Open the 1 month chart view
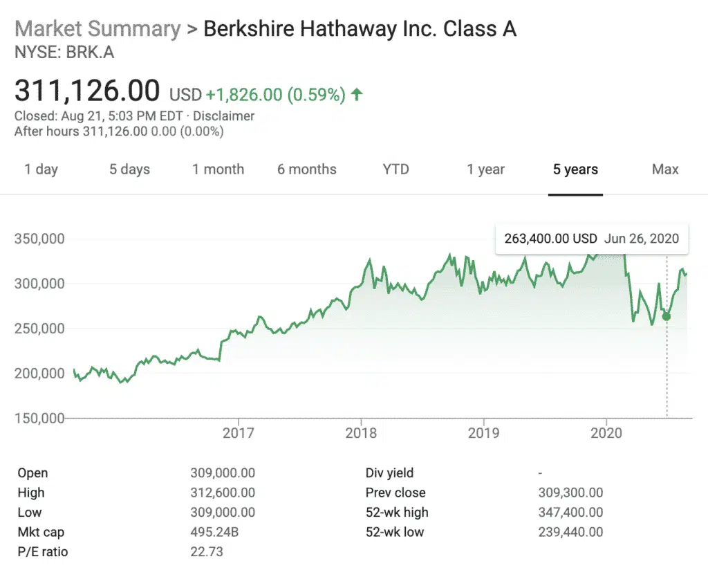Image resolution: width=708 pixels, height=588 pixels. point(218,169)
